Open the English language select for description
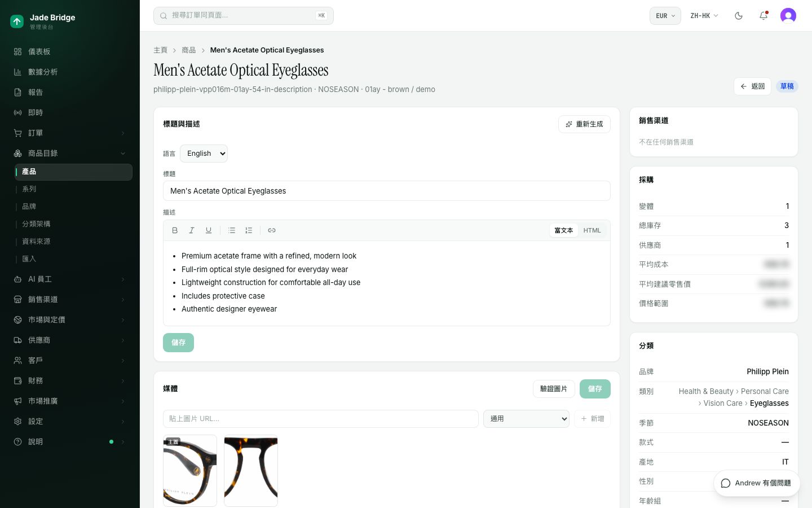Image resolution: width=812 pixels, height=508 pixels. coord(204,154)
